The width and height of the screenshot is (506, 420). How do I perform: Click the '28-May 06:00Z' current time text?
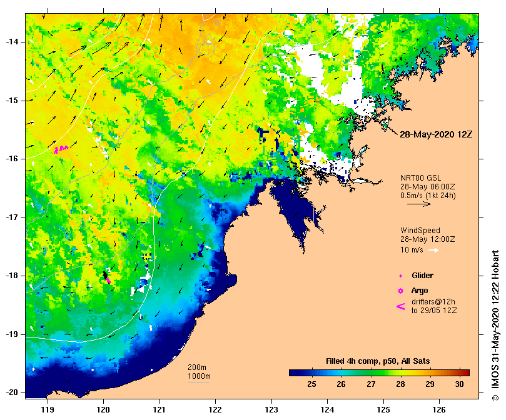coord(428,186)
